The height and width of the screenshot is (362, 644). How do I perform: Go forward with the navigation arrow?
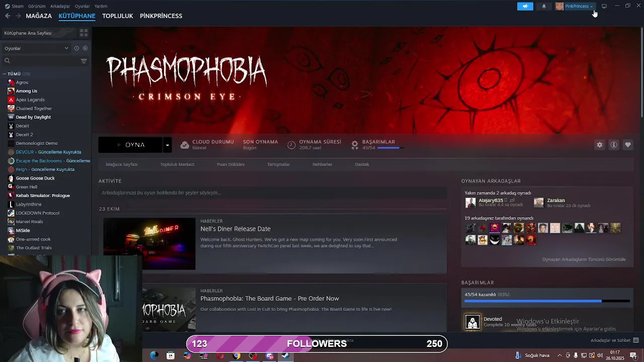coord(18,16)
